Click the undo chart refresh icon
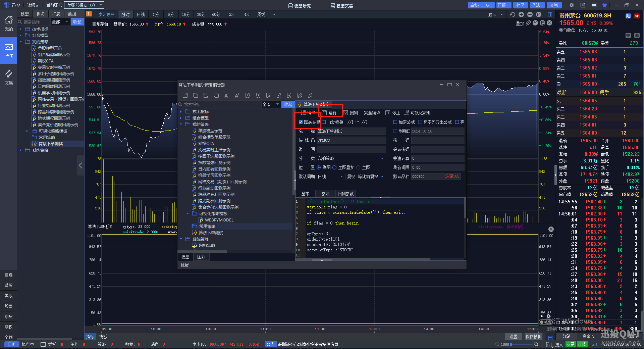This screenshot has height=349, width=644. pos(512,14)
